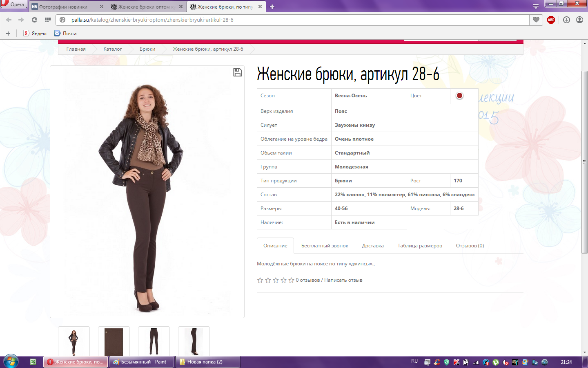Click the 'Написать отзыв' link
Image resolution: width=588 pixels, height=368 pixels.
[x=343, y=280]
